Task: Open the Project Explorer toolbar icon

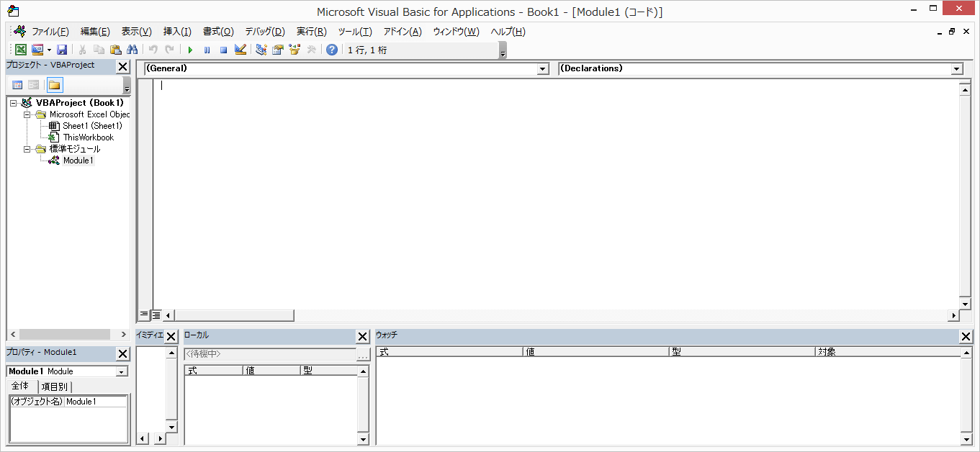Action: click(261, 50)
